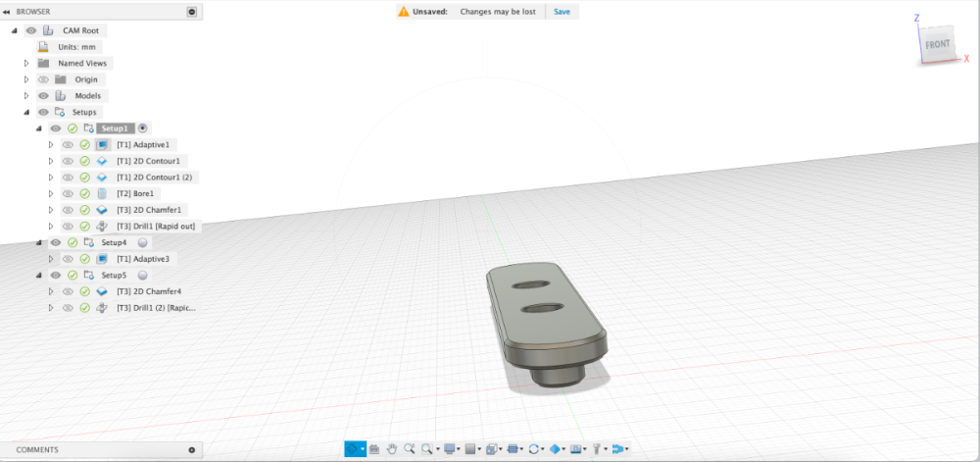
Task: Click the Setup1 active radio button
Action: (x=142, y=128)
